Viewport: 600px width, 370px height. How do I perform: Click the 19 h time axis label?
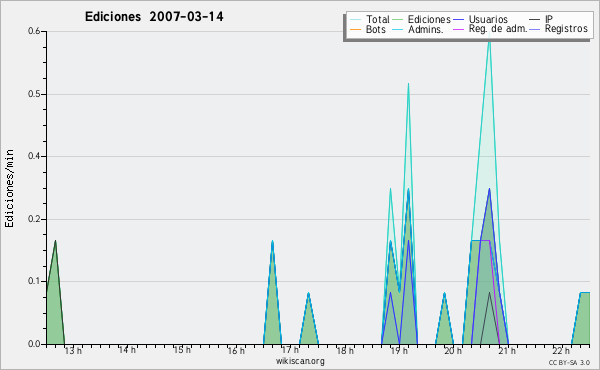point(398,351)
